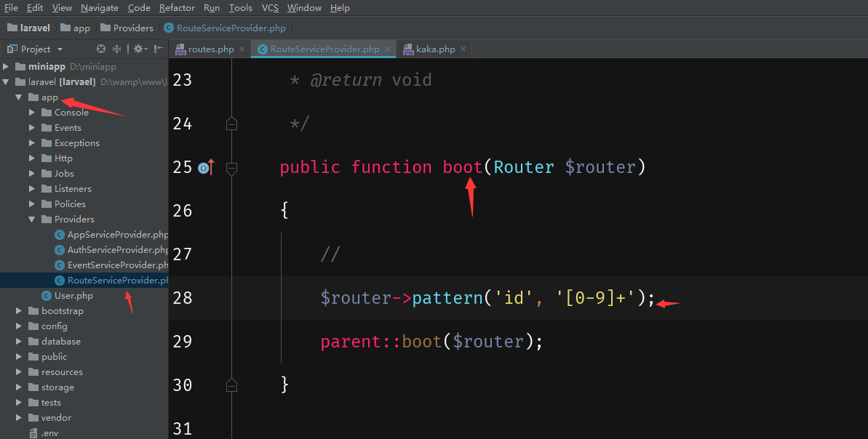Click the app breadcrumb

[75, 28]
